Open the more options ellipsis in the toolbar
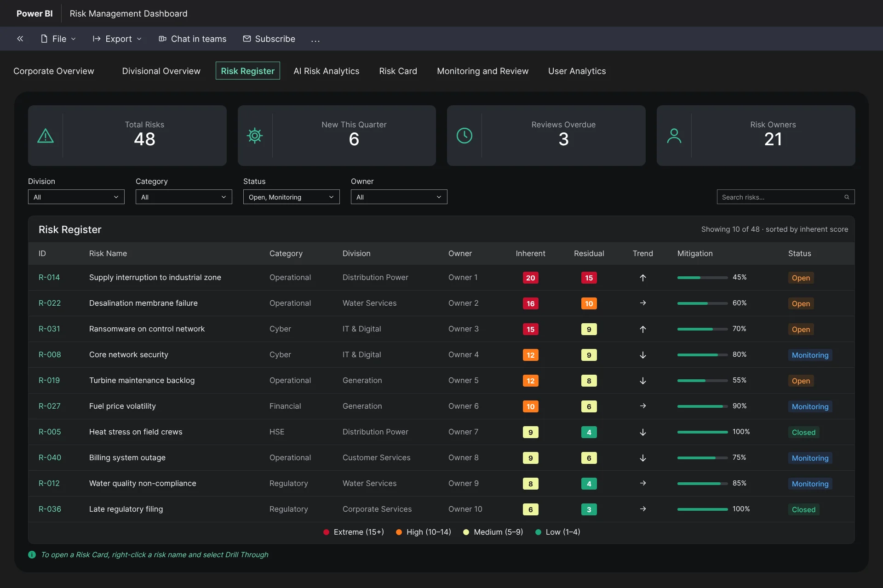 tap(315, 40)
